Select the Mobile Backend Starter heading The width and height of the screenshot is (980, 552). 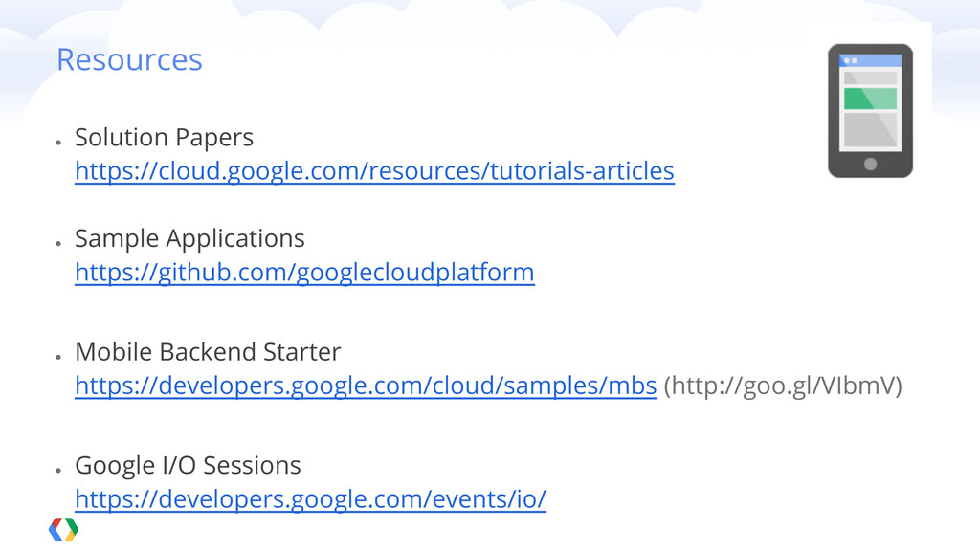pos(208,352)
